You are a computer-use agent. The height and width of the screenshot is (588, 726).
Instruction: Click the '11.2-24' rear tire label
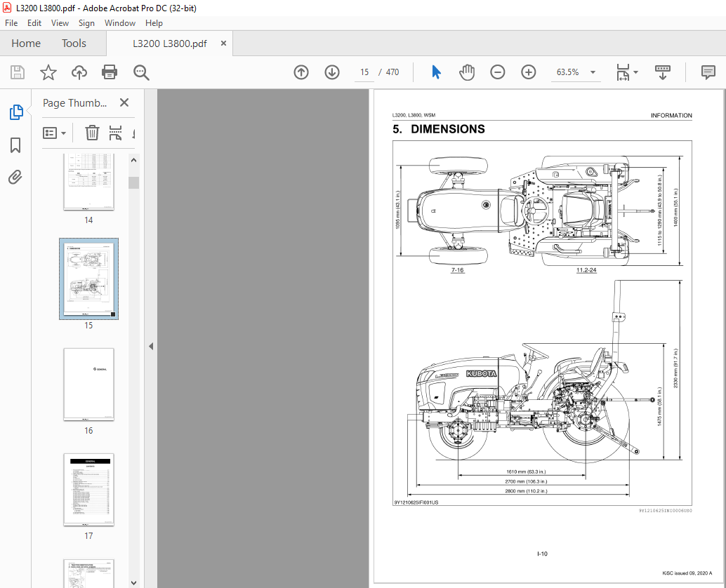[586, 270]
